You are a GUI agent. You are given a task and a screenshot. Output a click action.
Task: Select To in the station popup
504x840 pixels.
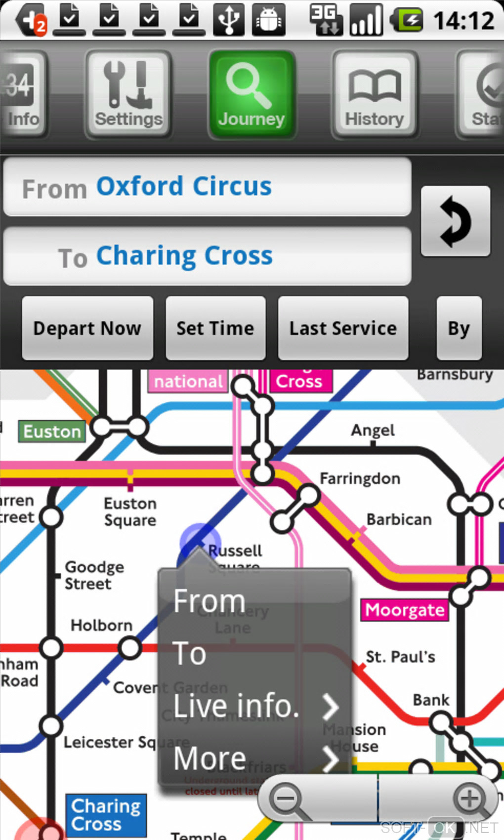tap(254, 654)
